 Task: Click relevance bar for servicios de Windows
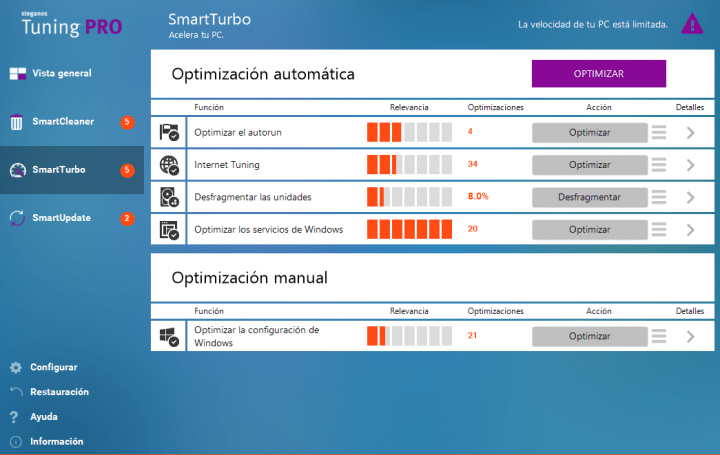tap(409, 229)
